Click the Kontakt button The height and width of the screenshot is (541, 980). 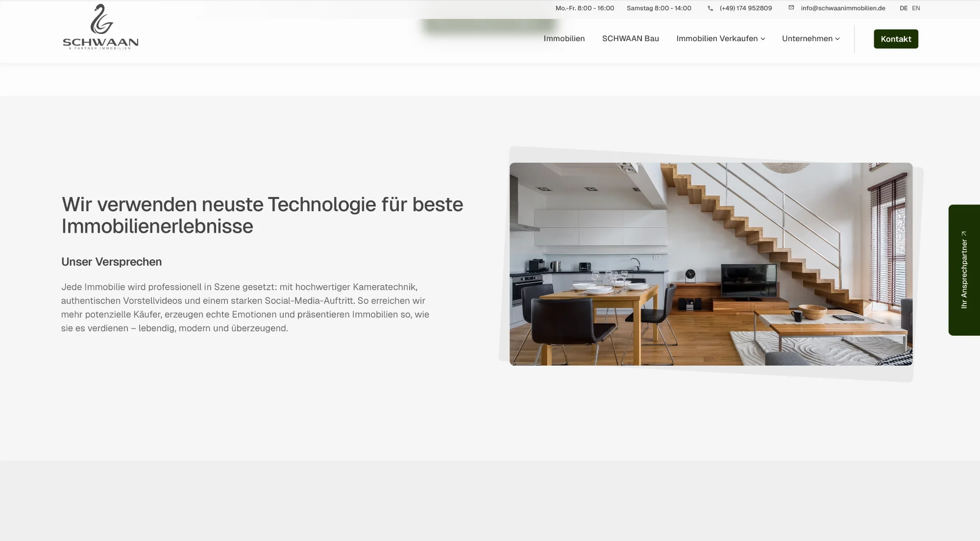896,39
